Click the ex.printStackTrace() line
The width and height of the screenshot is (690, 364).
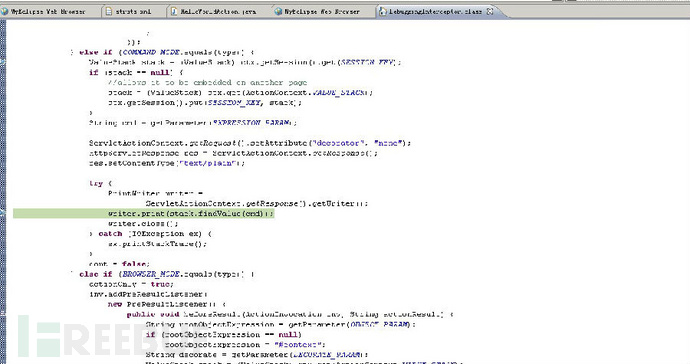(157, 244)
